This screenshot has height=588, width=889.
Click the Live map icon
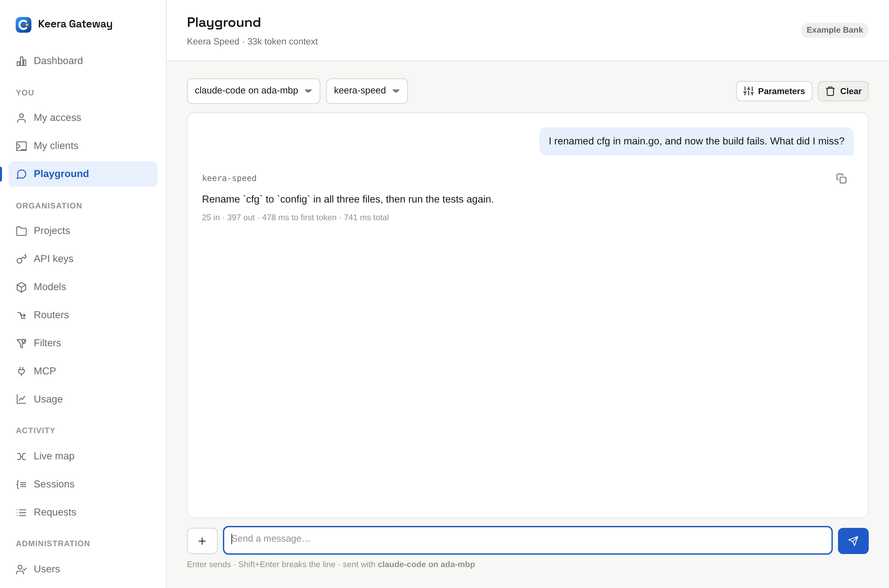(x=21, y=456)
